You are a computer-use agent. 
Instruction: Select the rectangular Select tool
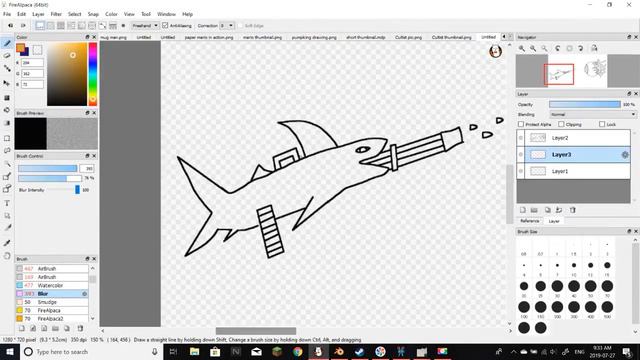(x=7, y=138)
